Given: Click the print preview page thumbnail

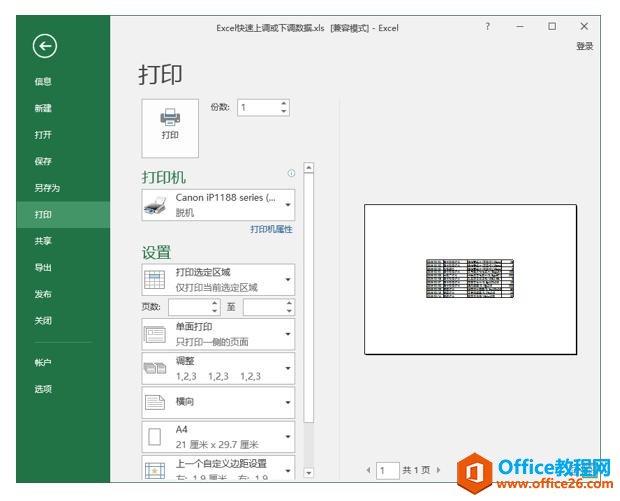Looking at the screenshot, I should pyautogui.click(x=470, y=279).
